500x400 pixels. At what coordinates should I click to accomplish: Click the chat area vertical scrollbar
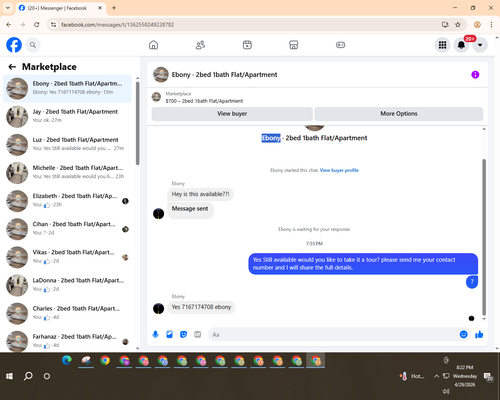pyautogui.click(x=484, y=237)
